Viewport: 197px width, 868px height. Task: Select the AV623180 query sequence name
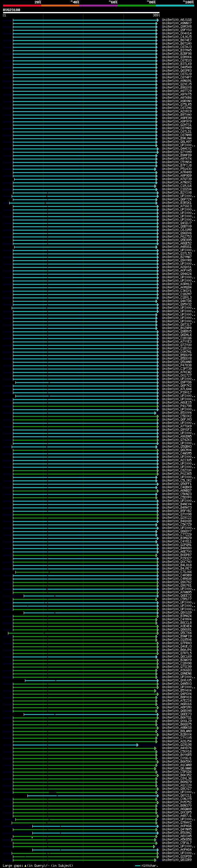[x=11, y=10]
